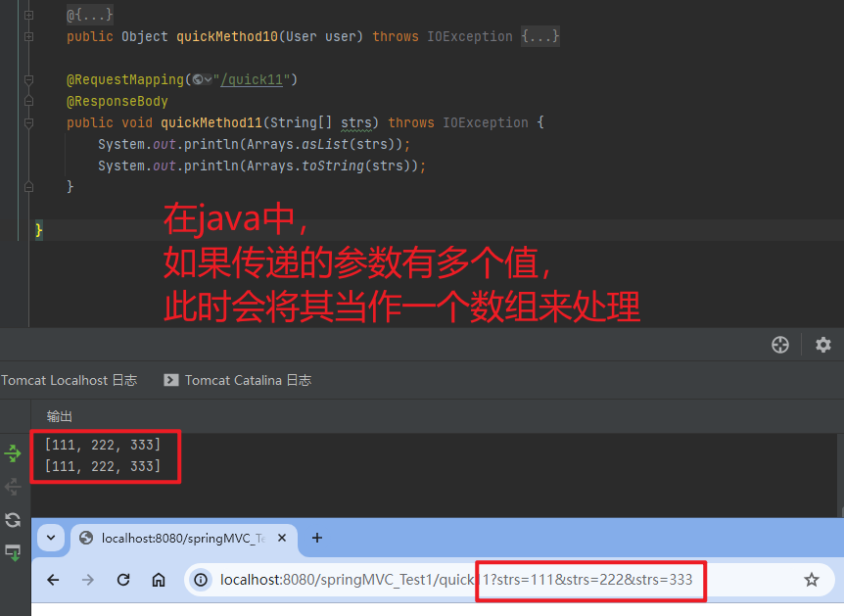Click the address bar URL text

coord(456,580)
